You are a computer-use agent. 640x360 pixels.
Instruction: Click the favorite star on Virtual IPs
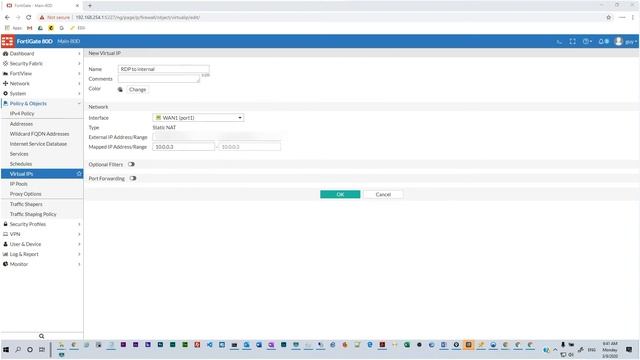pos(79,174)
